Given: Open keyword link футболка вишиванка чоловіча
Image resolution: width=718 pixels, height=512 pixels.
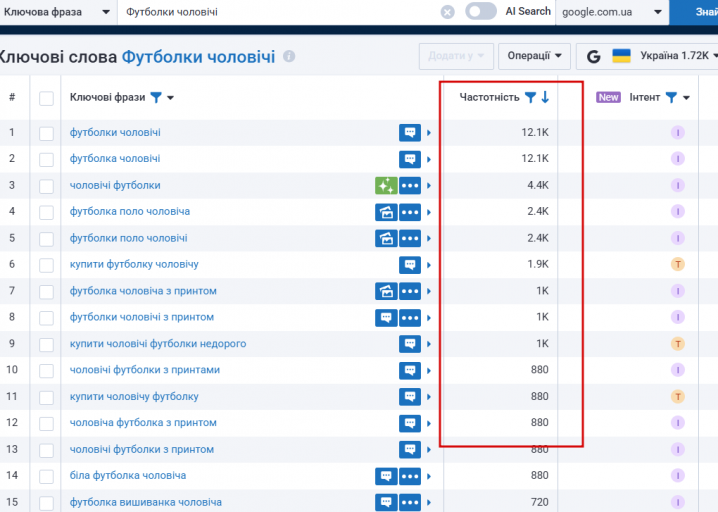Looking at the screenshot, I should [146, 502].
